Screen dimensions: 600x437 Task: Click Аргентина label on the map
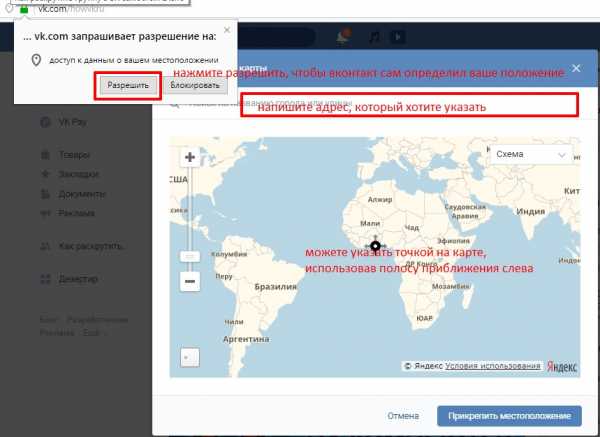click(246, 339)
